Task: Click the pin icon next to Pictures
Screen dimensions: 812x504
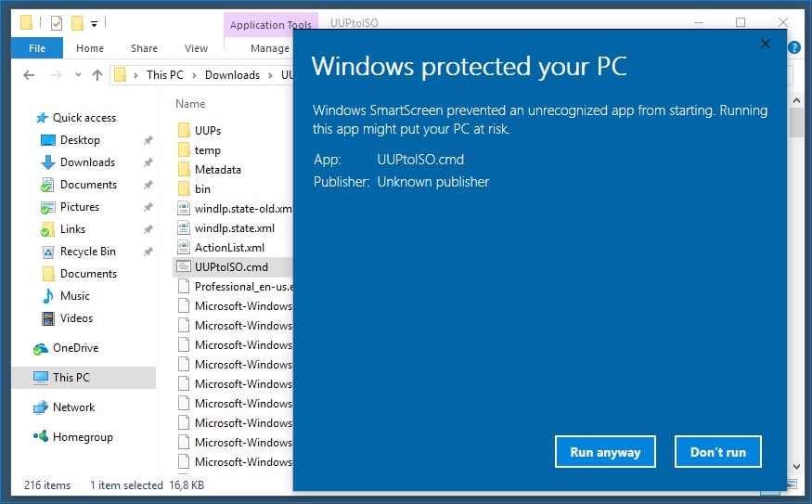Action: [x=148, y=207]
